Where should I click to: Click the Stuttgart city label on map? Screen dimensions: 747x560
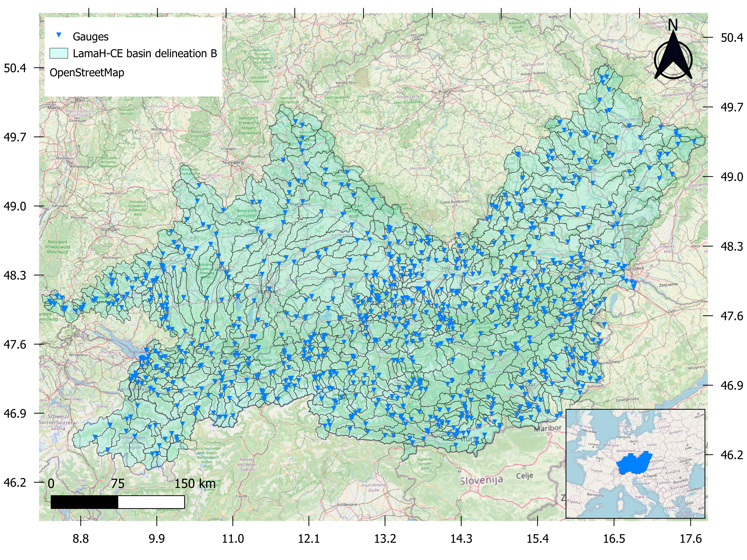110,229
